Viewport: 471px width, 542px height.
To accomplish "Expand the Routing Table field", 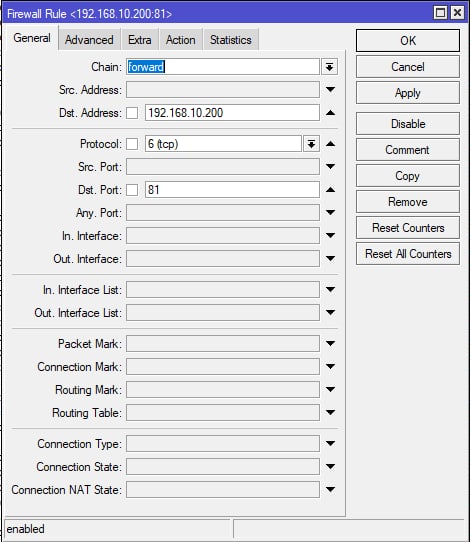I will pyautogui.click(x=330, y=413).
